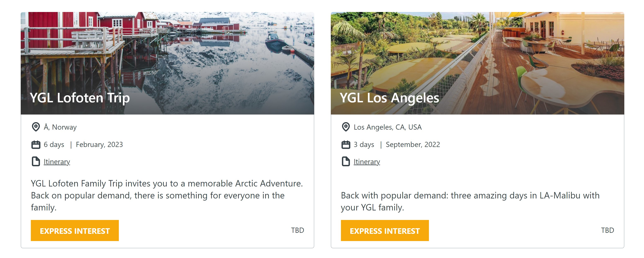This screenshot has height=258, width=644.
Task: Open the Los Angeles Itinerary link
Action: pyautogui.click(x=367, y=162)
